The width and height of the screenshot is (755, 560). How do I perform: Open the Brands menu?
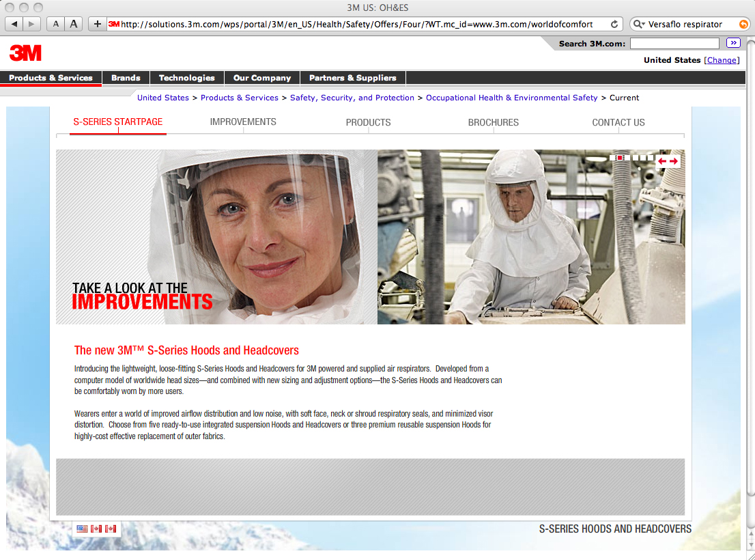click(x=126, y=78)
